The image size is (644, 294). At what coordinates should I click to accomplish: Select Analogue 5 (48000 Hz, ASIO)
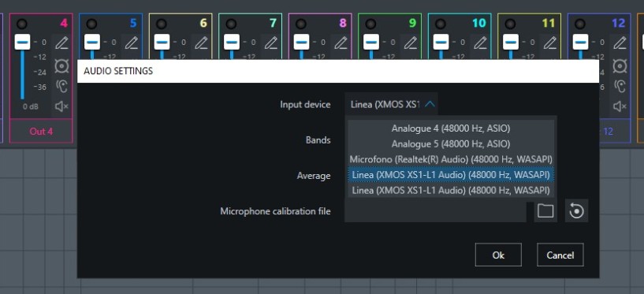coord(451,143)
